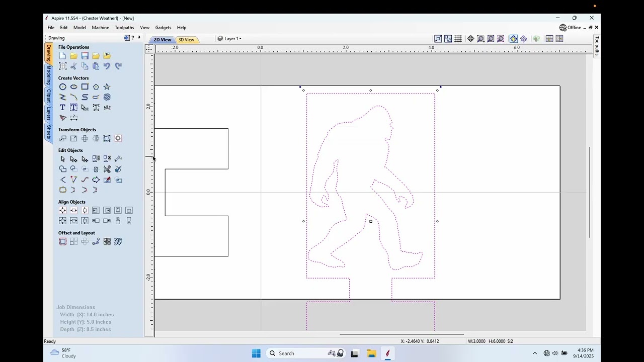Viewport: 644px width, 362px height.
Task: Create a new file icon
Action: [62, 56]
